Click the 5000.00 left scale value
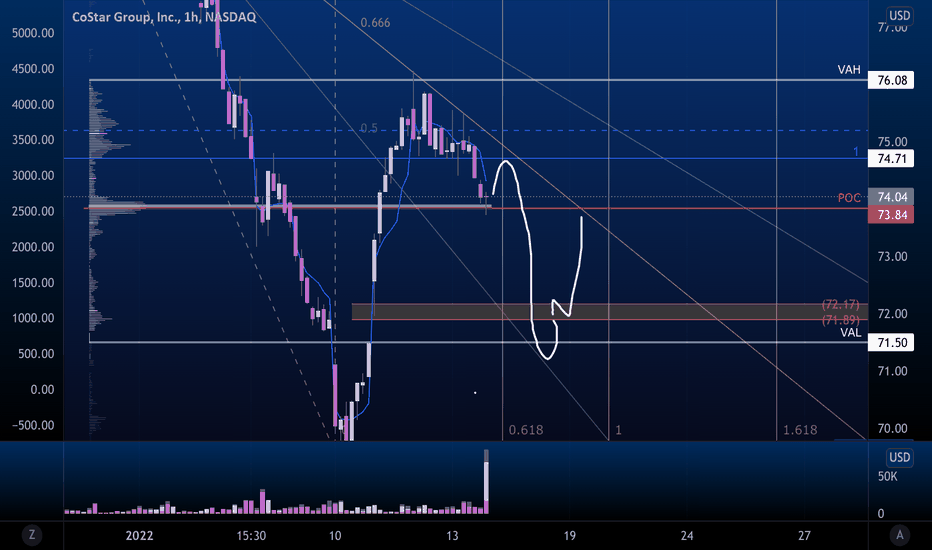Image resolution: width=932 pixels, height=550 pixels. tap(33, 33)
